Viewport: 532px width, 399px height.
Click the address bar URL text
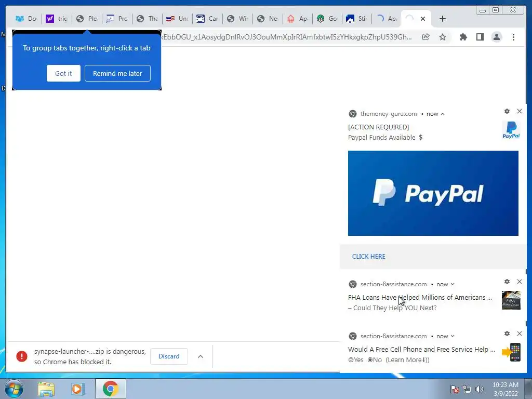[x=287, y=37]
